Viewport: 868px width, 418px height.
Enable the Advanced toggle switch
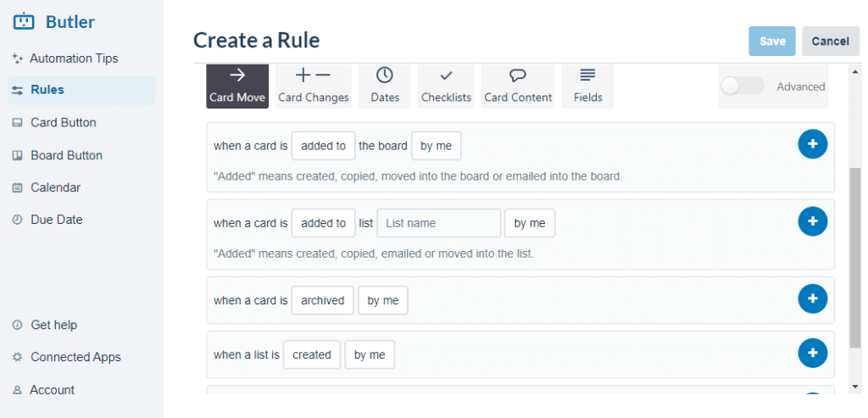743,86
